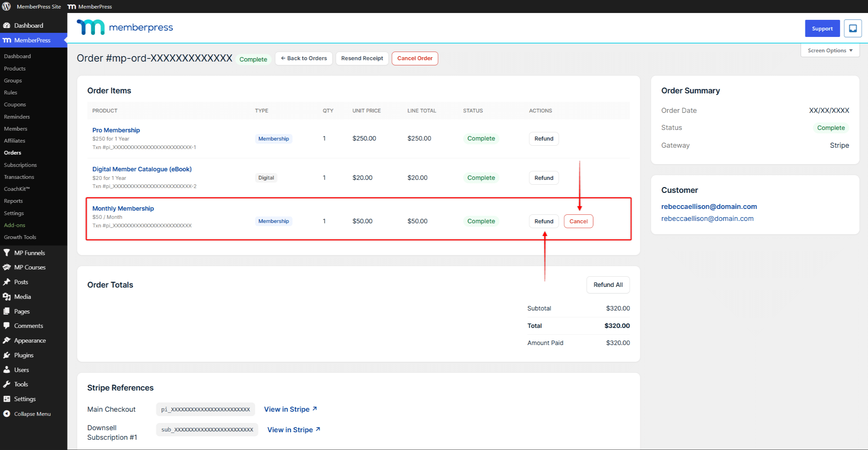The width and height of the screenshot is (868, 450).
Task: Click the Dashboard gauge icon in sidebar
Action: click(6, 25)
